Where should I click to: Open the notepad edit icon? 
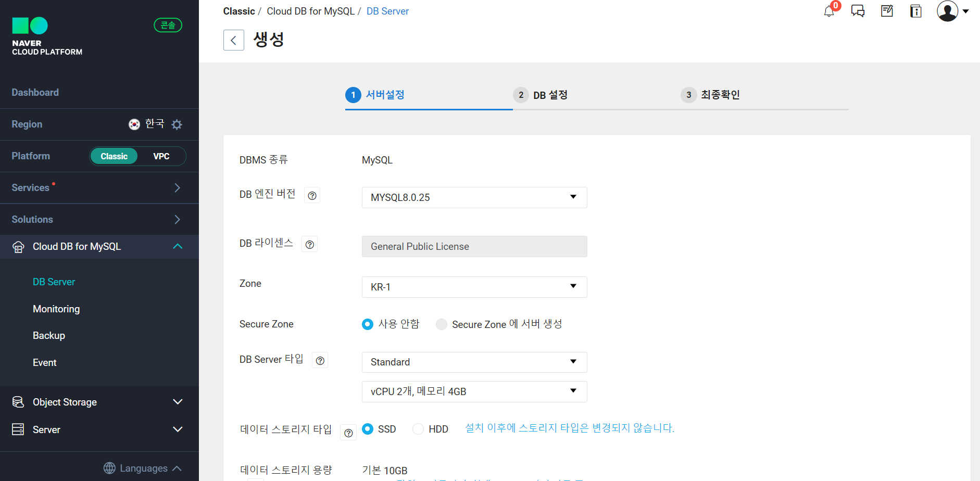pos(887,11)
